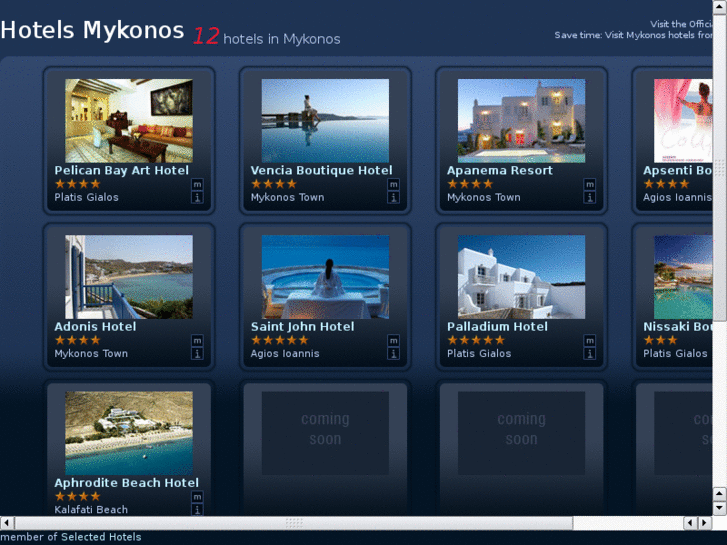Open Apsenti hotel pink curtain photo
Viewport: 727px width, 545px height.
tap(683, 121)
